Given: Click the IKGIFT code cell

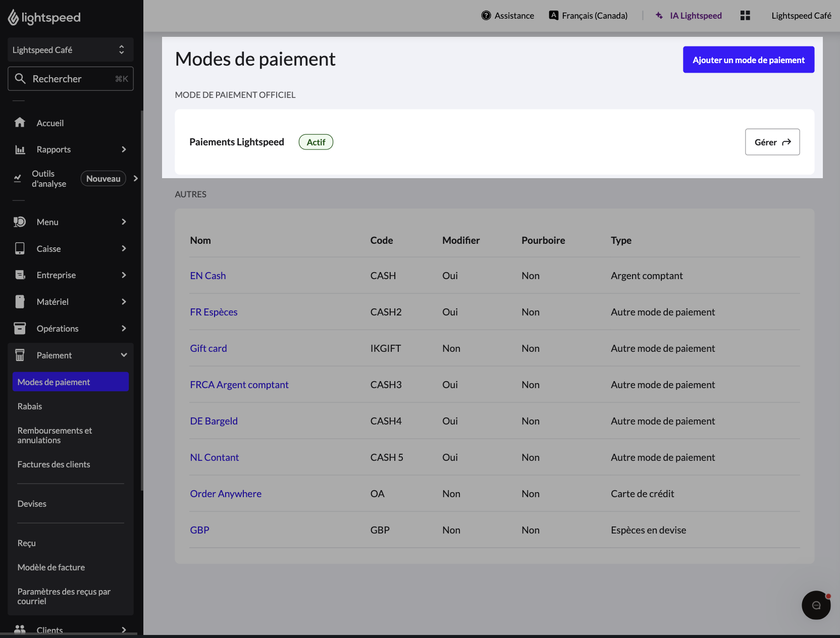Looking at the screenshot, I should [386, 348].
